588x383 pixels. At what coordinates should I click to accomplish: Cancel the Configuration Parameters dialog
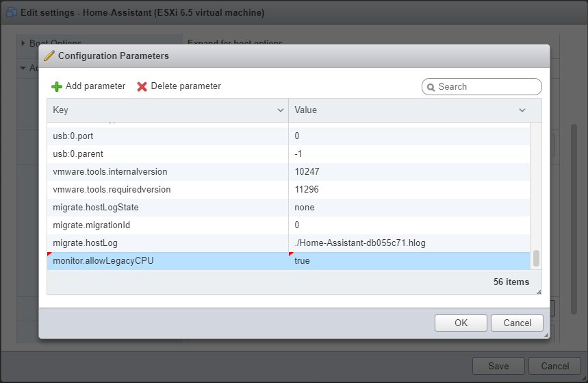pyautogui.click(x=517, y=323)
